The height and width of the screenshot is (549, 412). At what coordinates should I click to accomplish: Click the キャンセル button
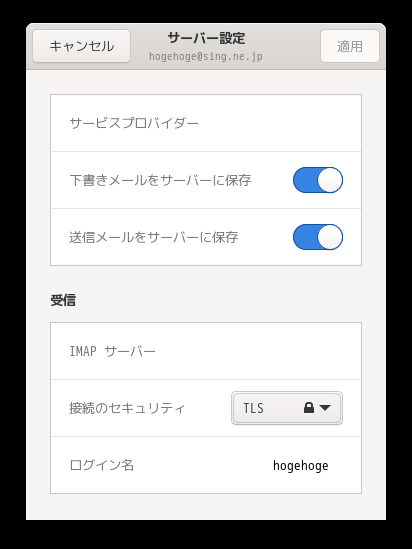point(82,46)
